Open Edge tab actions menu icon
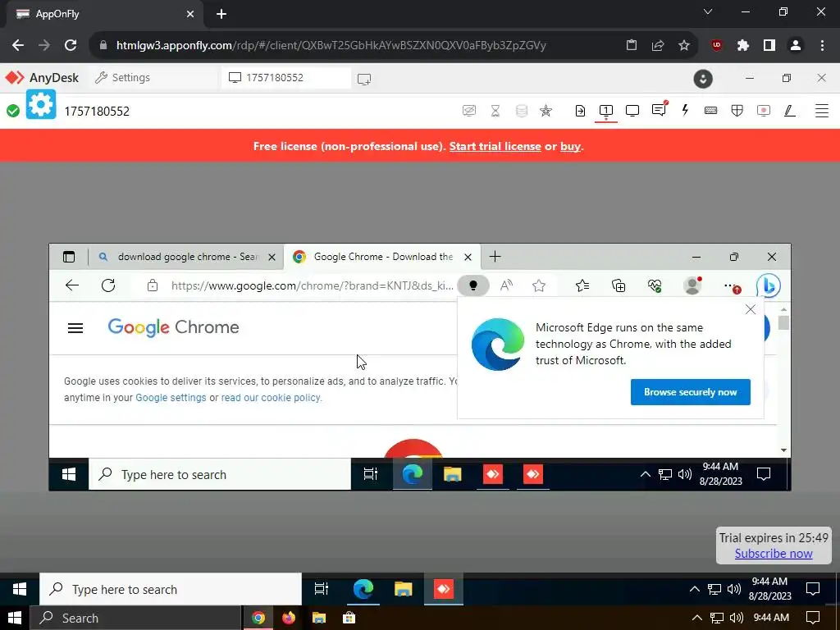 point(69,257)
